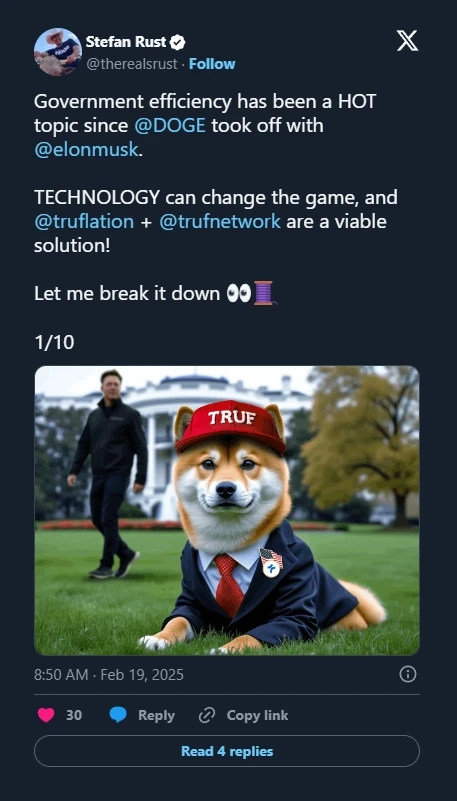Like the tweet with the heart icon
The width and height of the screenshot is (457, 801).
46,715
